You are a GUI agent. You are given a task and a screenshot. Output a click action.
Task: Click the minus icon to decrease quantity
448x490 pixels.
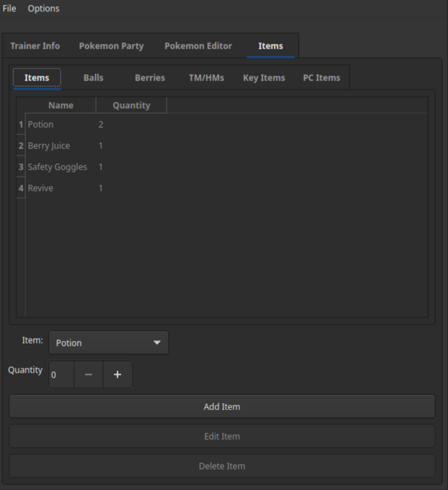tap(88, 375)
